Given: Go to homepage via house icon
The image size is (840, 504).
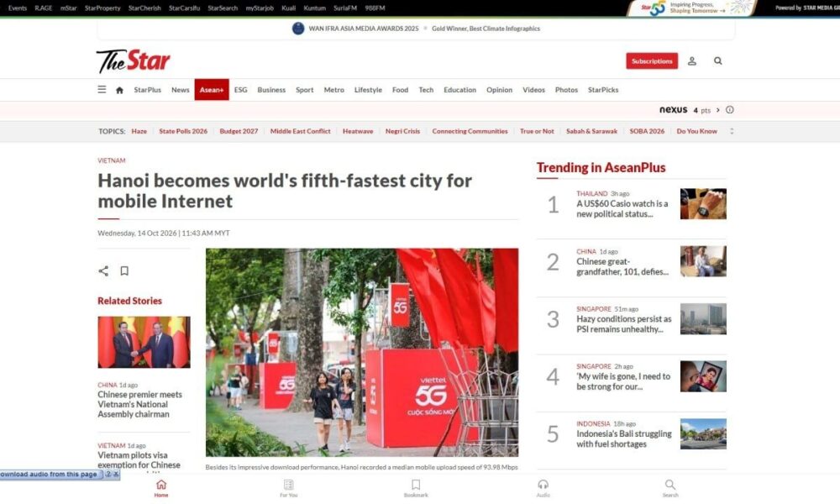Looking at the screenshot, I should coord(119,90).
